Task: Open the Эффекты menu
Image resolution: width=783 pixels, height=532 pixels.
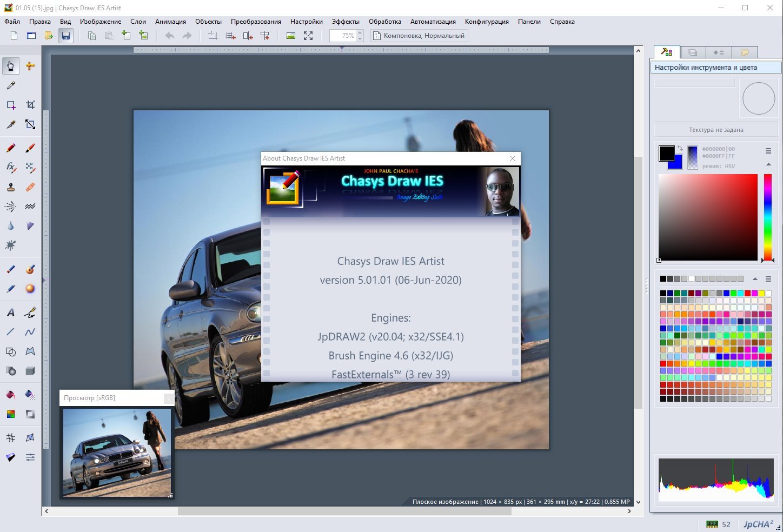Action: (346, 22)
